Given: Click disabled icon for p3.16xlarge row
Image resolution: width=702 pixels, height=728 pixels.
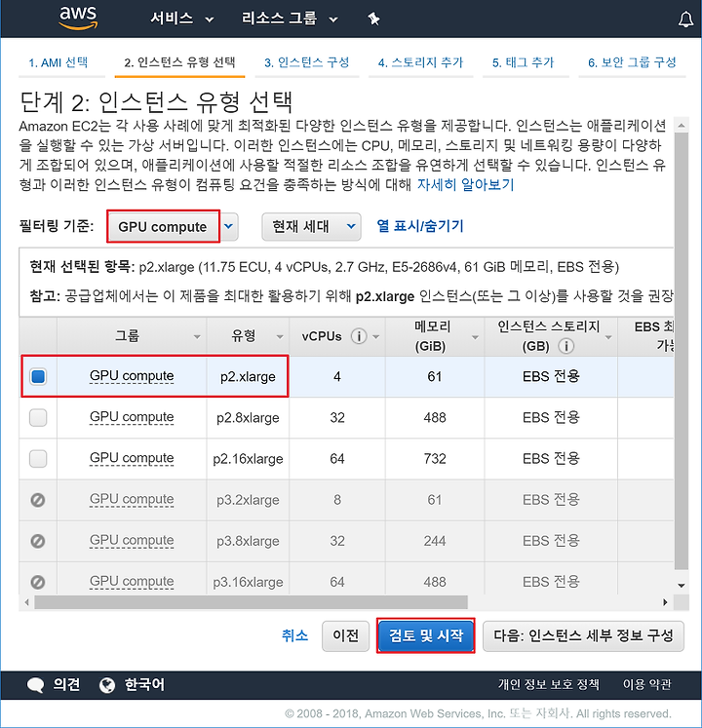Looking at the screenshot, I should point(38,582).
